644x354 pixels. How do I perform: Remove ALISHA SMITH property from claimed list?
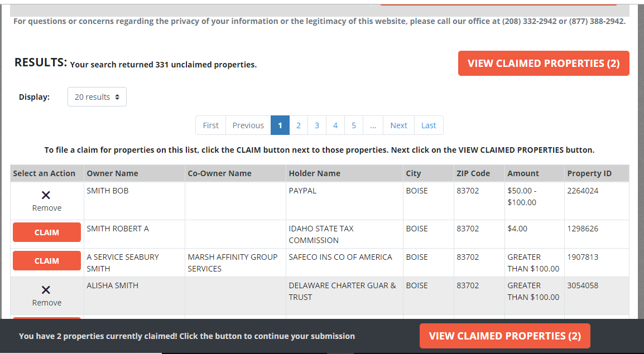[x=46, y=295]
